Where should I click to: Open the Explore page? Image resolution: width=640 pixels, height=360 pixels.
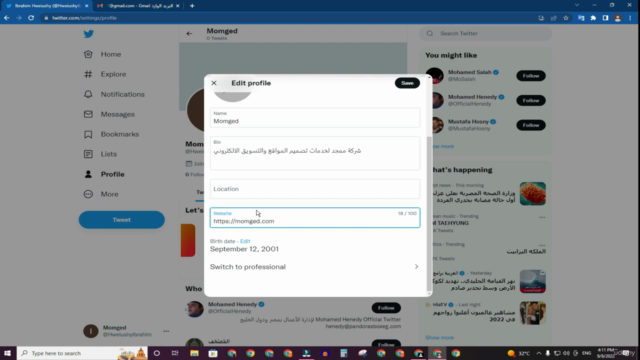click(x=113, y=74)
